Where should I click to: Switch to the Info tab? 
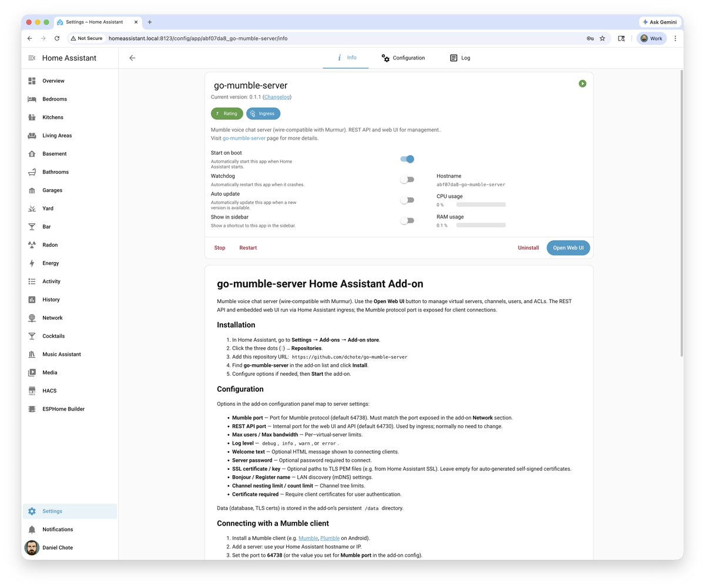point(346,58)
